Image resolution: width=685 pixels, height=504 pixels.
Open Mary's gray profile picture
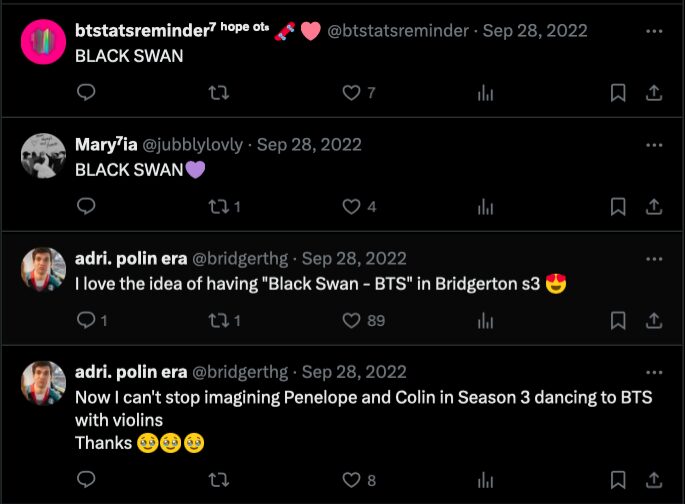pos(43,155)
